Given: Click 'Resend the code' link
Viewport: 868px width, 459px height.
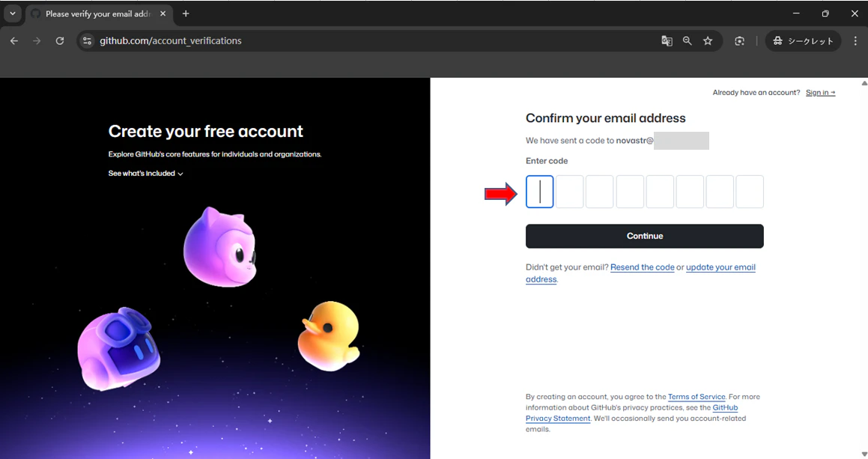Looking at the screenshot, I should pos(642,267).
